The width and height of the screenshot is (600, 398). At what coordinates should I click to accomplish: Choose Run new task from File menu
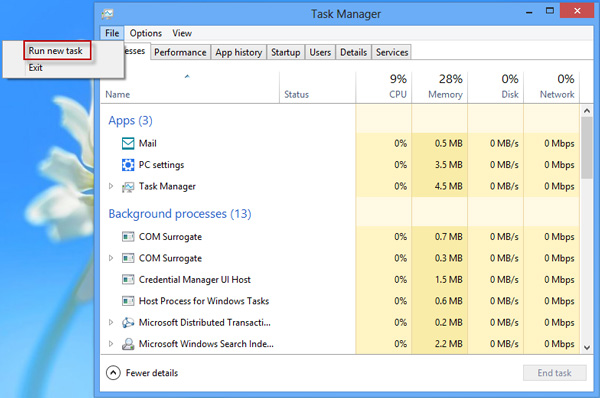coord(55,51)
